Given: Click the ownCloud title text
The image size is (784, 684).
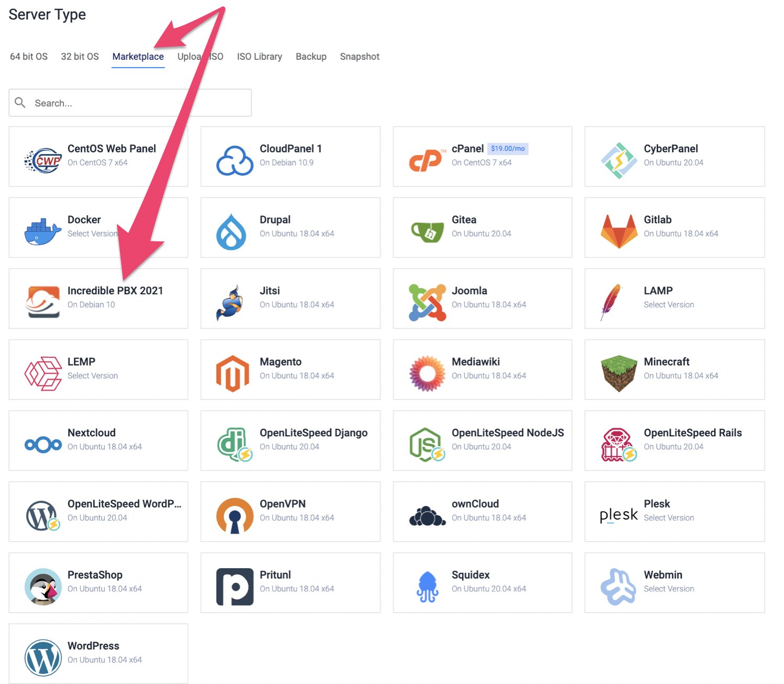Looking at the screenshot, I should [475, 504].
